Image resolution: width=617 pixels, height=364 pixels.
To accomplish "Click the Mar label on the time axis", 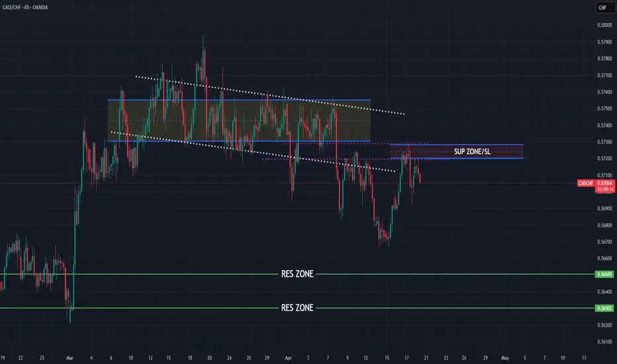I will pyautogui.click(x=70, y=357).
